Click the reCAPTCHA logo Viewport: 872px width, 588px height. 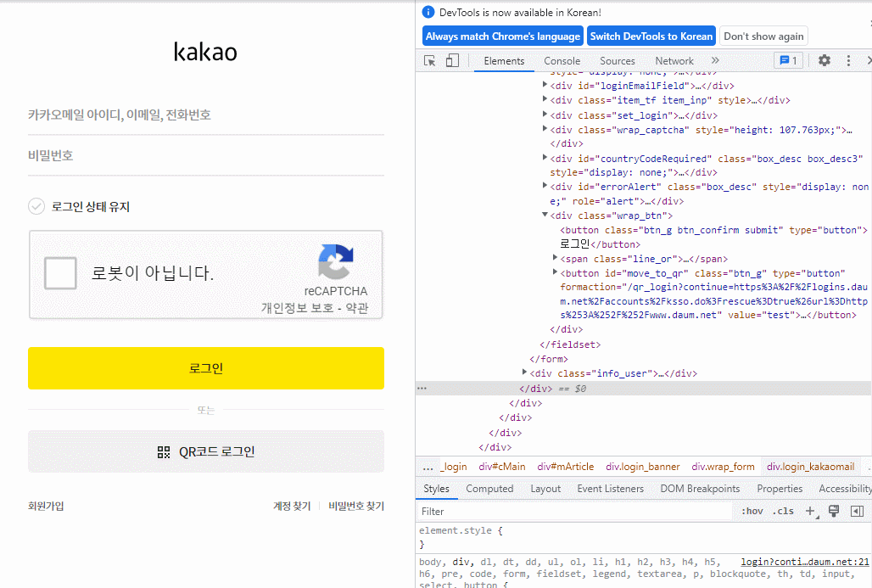335,261
